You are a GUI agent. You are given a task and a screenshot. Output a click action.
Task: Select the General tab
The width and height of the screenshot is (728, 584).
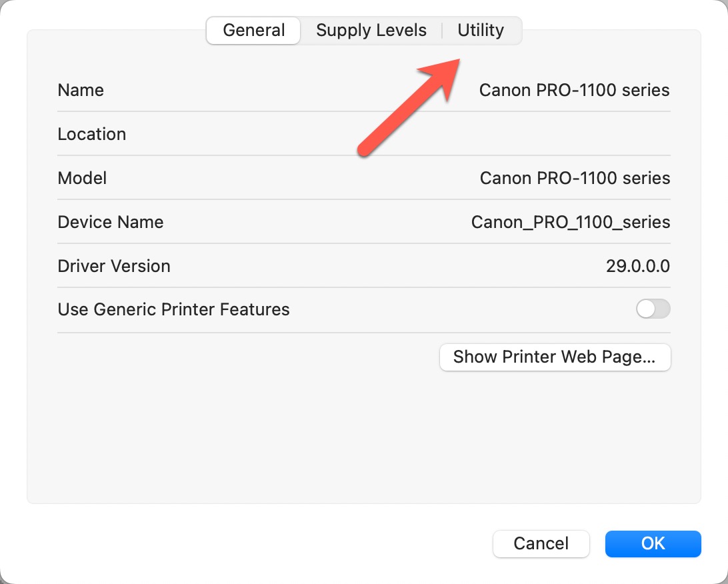(x=254, y=31)
